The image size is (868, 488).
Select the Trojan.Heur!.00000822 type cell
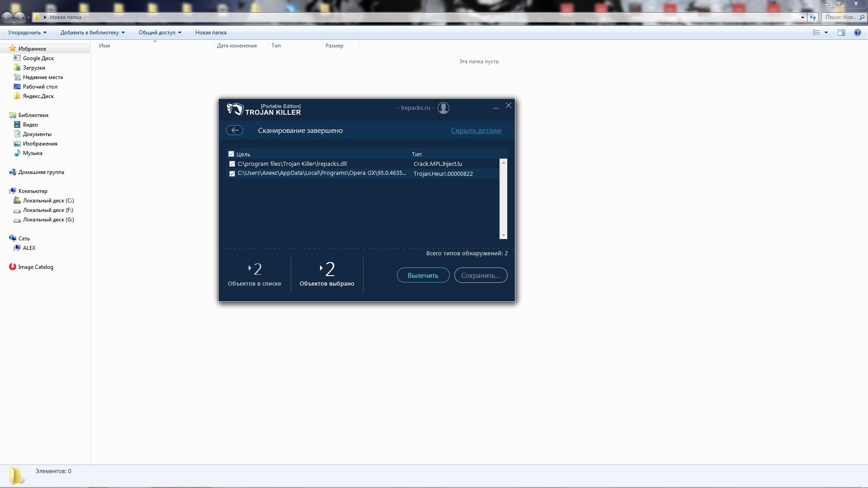click(x=443, y=174)
